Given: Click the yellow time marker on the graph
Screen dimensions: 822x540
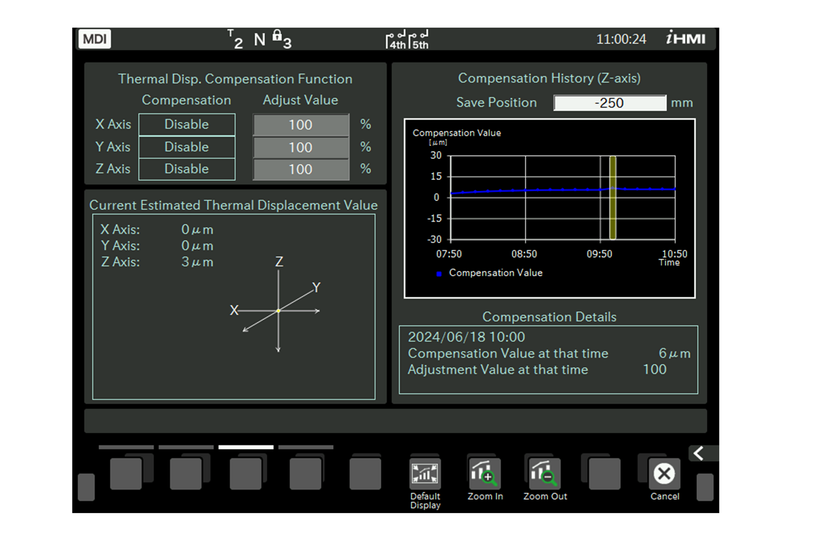Looking at the screenshot, I should [613, 197].
